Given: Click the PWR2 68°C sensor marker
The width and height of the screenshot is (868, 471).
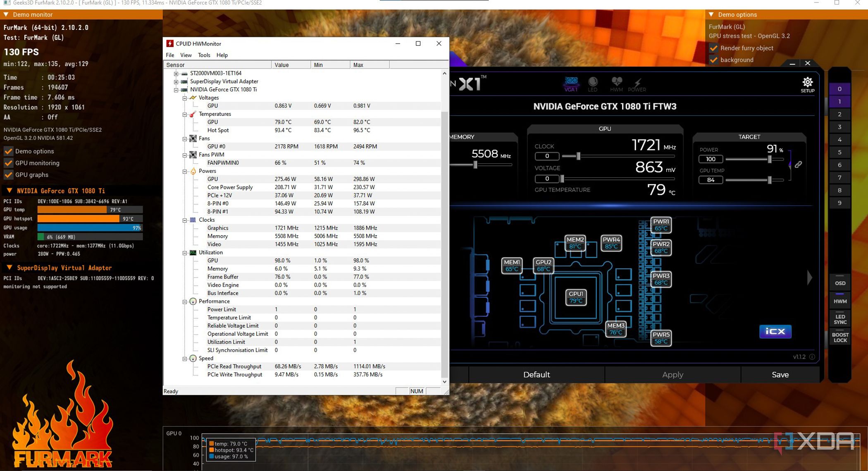Looking at the screenshot, I should pos(661,247).
